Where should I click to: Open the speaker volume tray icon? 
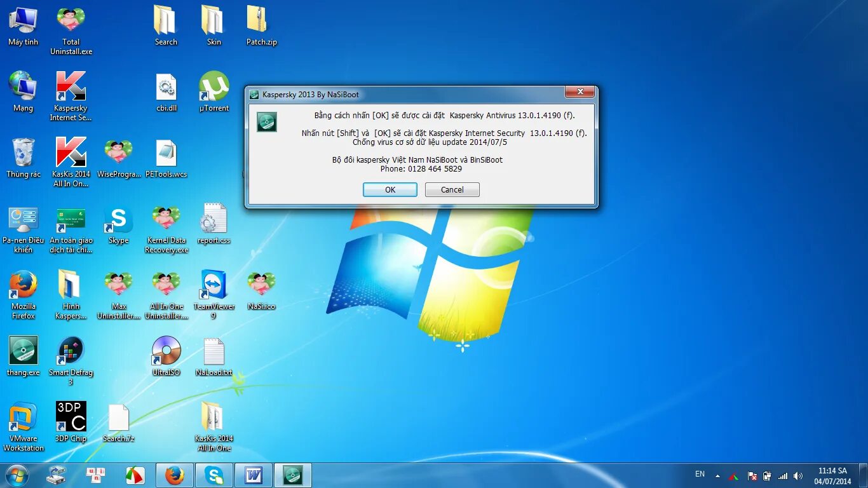[798, 475]
